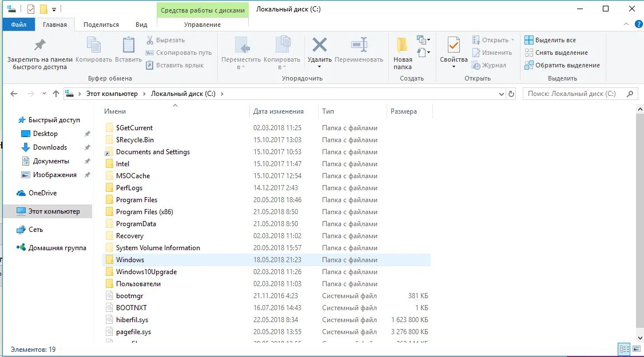Open the Файл menu tab
This screenshot has height=357, width=644.
point(18,25)
